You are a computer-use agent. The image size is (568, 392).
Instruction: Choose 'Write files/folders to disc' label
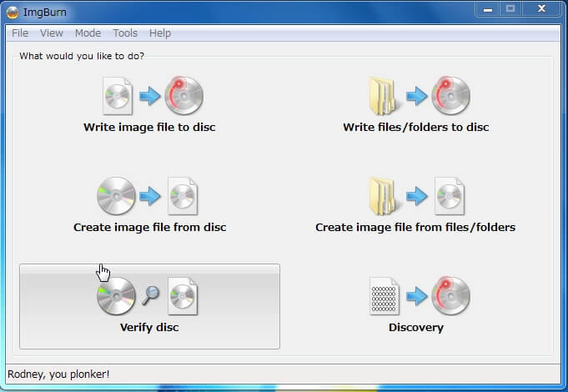click(415, 128)
